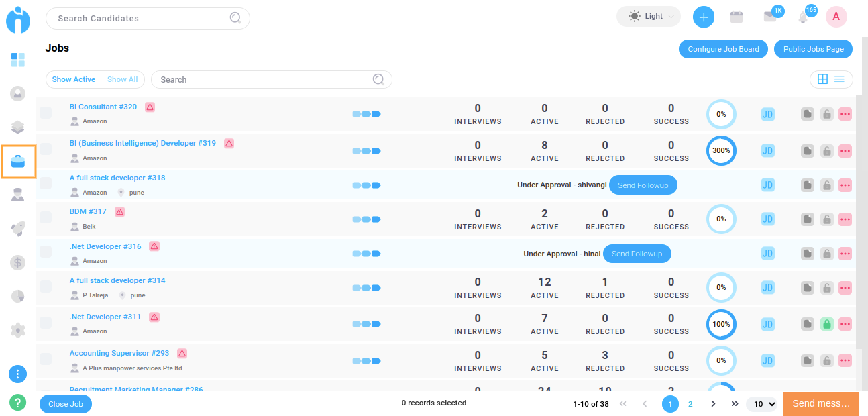The width and height of the screenshot is (868, 416).
Task: Check the box for Accounting Supervisor #293
Action: pyautogui.click(x=46, y=360)
